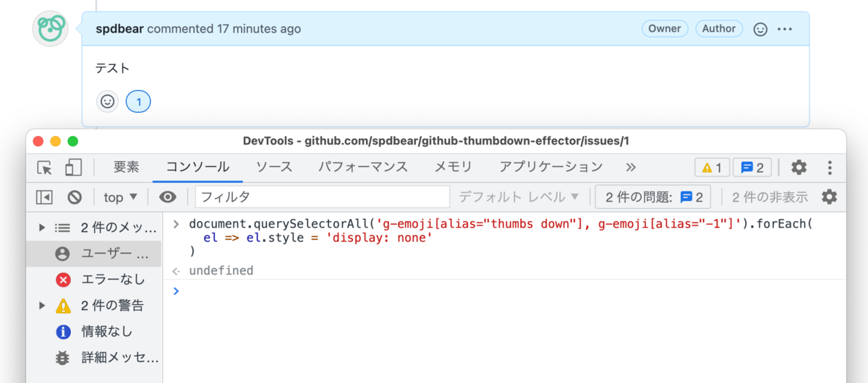868x383 pixels.
Task: Open the デフォルト レベル dropdown
Action: tap(519, 197)
